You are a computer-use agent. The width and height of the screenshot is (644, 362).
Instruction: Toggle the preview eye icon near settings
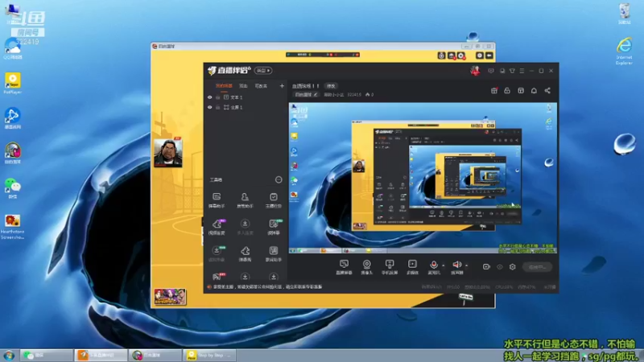coord(499,267)
